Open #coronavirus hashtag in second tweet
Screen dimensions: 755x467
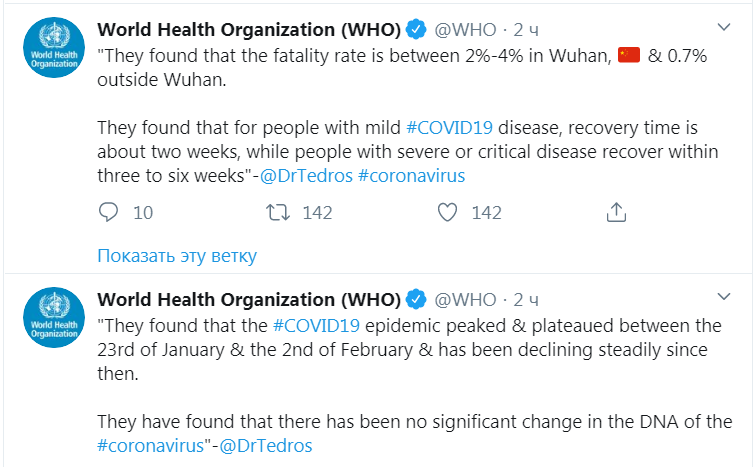click(151, 445)
